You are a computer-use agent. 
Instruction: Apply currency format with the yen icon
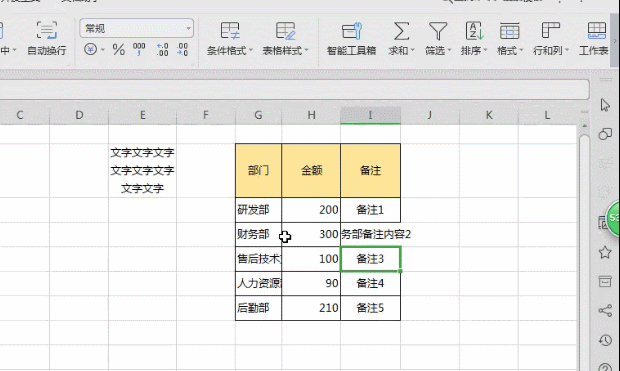point(91,49)
